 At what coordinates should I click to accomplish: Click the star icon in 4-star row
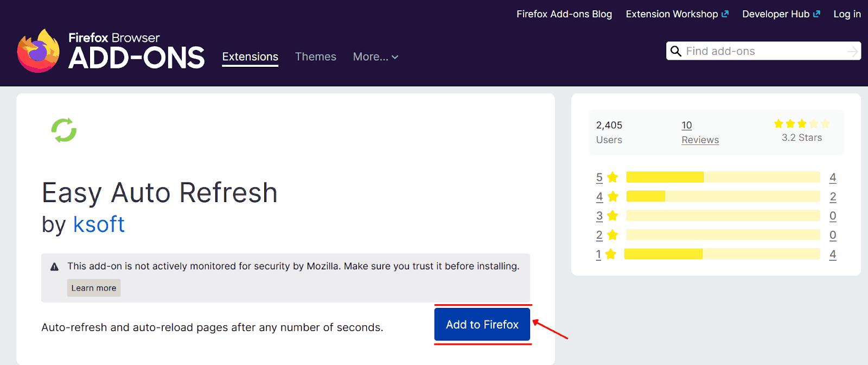point(613,197)
